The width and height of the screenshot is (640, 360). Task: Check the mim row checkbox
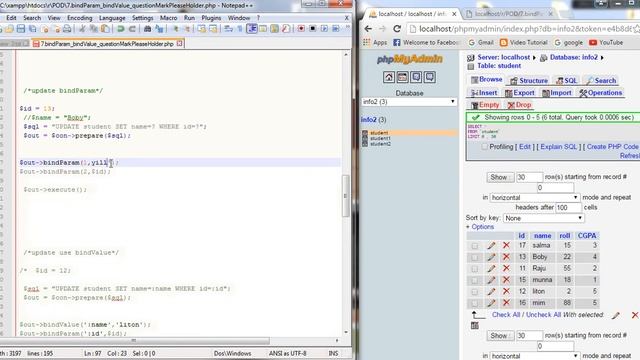[x=474, y=303]
